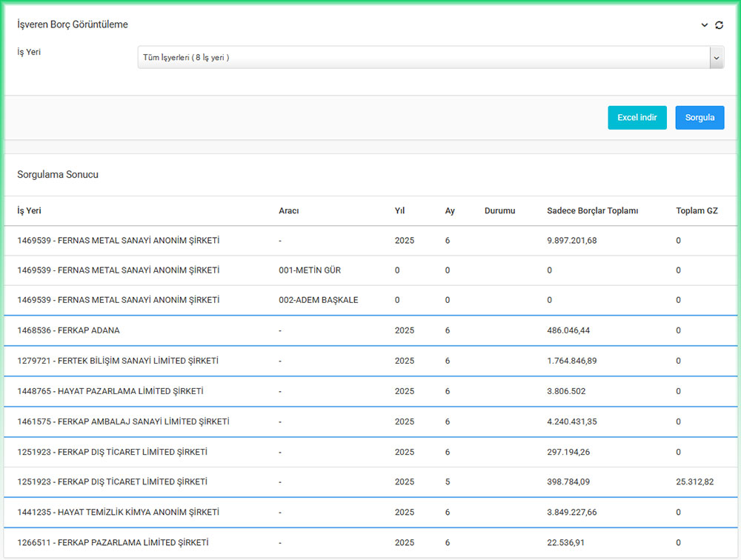Click the 25.312,82 Toplam GZ value
741x560 pixels.
tap(694, 482)
